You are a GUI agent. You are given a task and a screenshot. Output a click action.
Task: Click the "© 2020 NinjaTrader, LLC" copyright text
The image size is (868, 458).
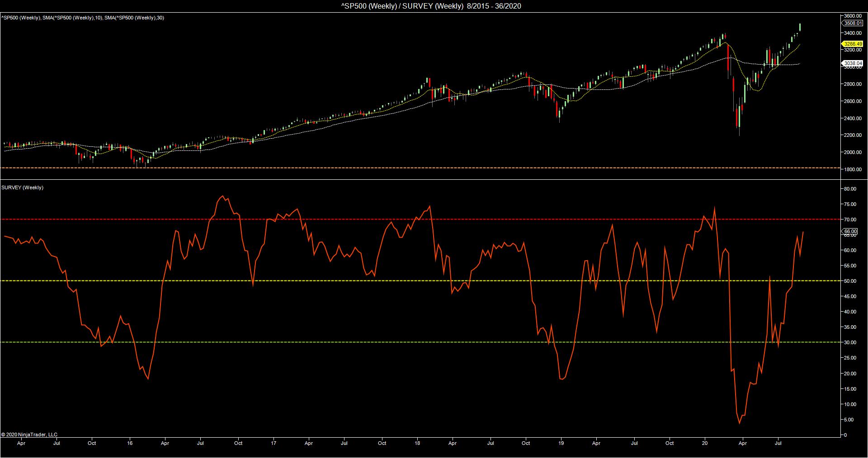coord(29,435)
